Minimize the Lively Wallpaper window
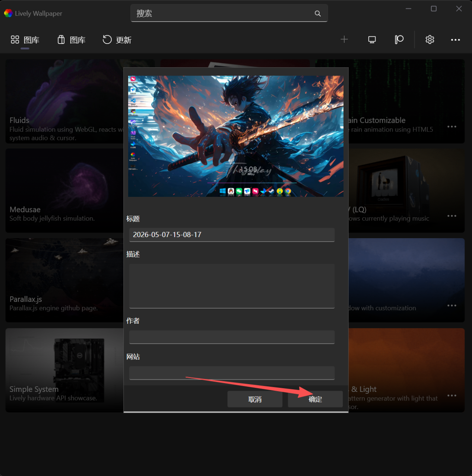This screenshot has height=476, width=472. (x=409, y=9)
